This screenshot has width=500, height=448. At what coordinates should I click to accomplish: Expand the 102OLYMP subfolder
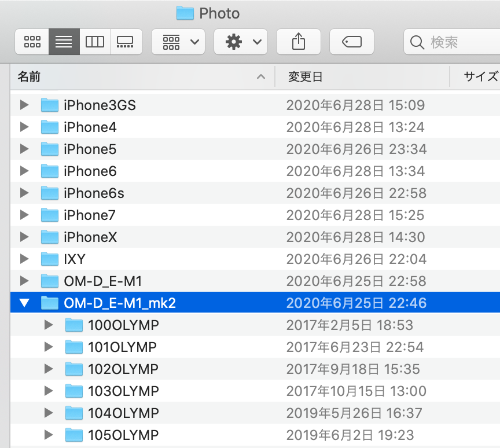click(x=49, y=369)
